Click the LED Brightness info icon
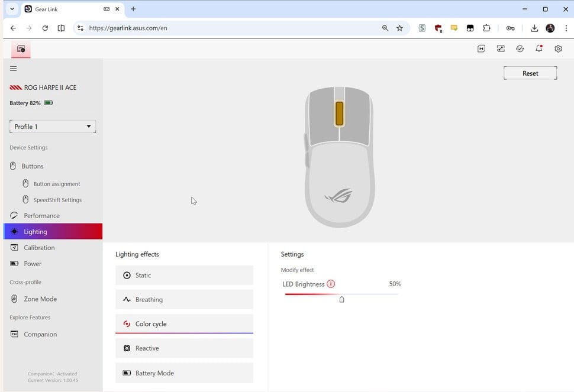 (x=331, y=284)
